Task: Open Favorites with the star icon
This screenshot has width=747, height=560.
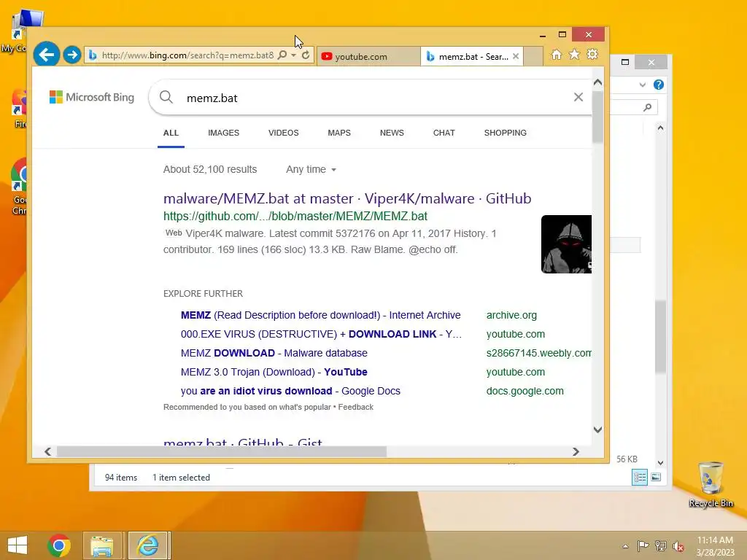Action: pos(575,55)
